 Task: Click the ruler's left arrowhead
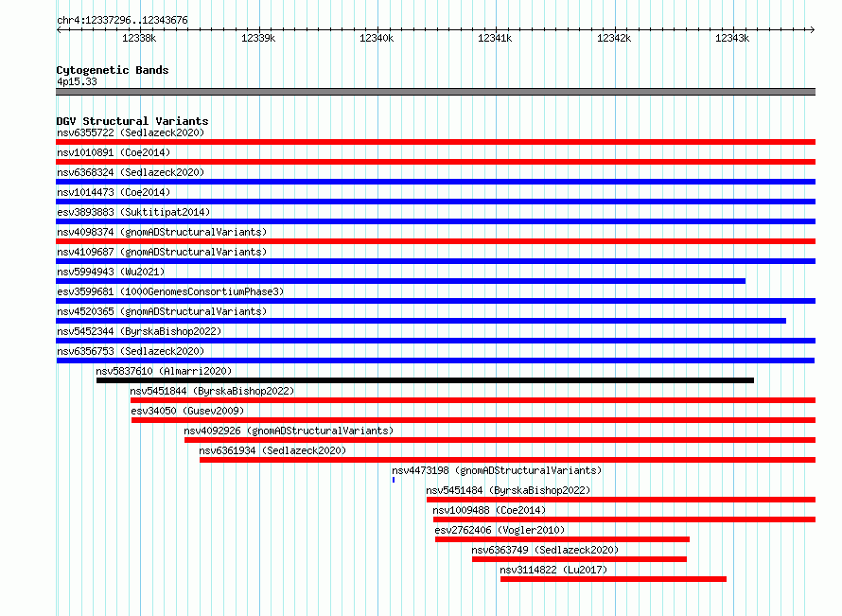tap(59, 30)
